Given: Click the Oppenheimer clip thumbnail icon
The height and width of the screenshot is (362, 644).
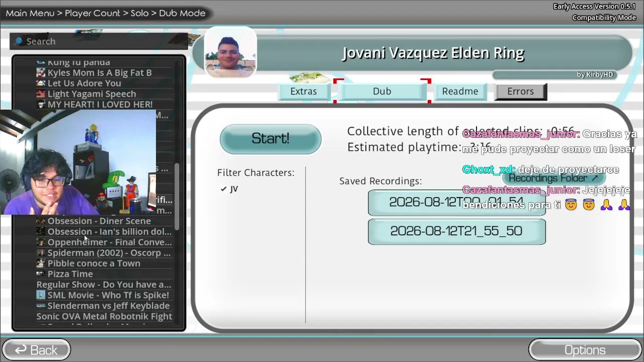Looking at the screenshot, I should pyautogui.click(x=41, y=242).
